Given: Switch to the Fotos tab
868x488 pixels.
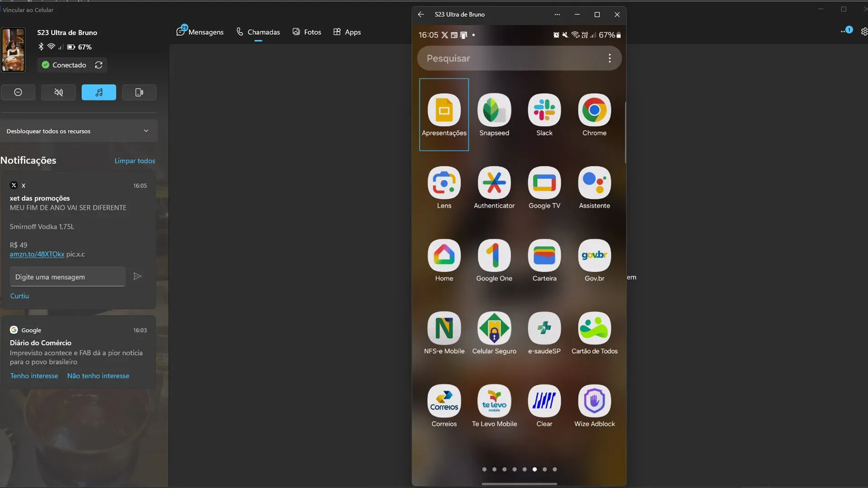Looking at the screenshot, I should (307, 32).
